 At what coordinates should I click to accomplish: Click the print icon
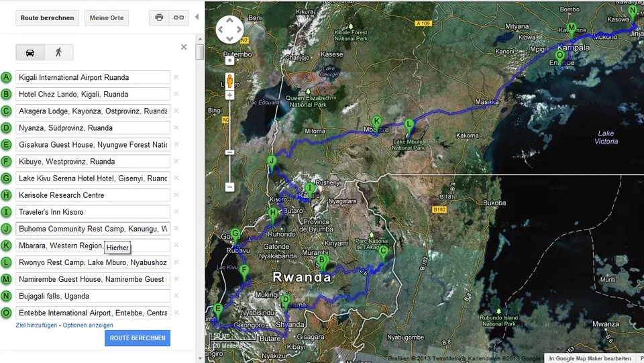[159, 17]
